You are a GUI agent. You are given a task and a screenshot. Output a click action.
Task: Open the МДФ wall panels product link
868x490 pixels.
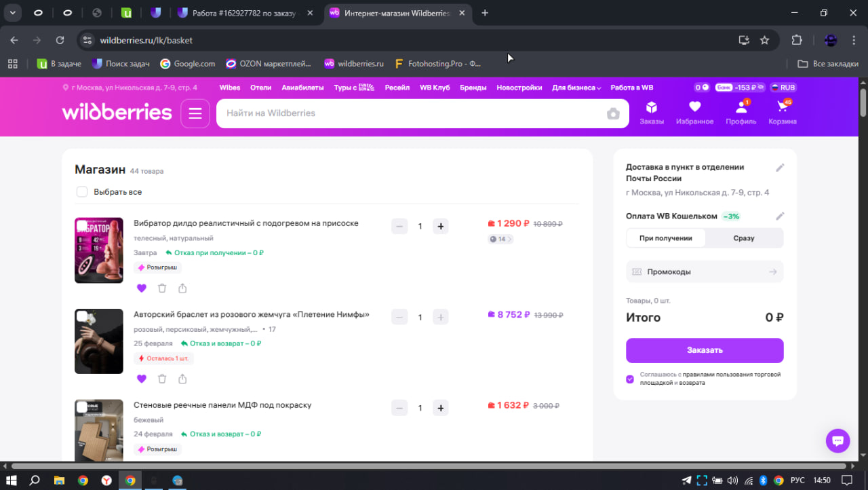click(222, 405)
